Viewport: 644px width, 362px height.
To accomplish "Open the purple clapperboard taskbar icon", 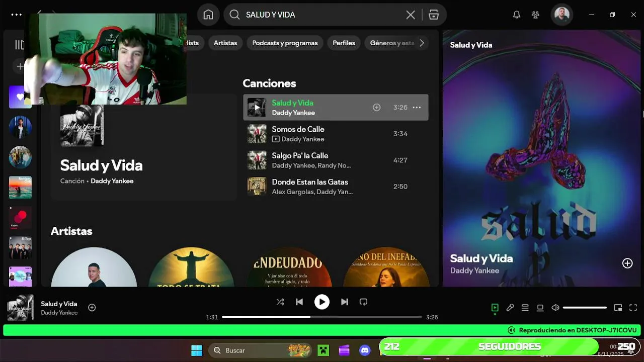I will pyautogui.click(x=344, y=350).
